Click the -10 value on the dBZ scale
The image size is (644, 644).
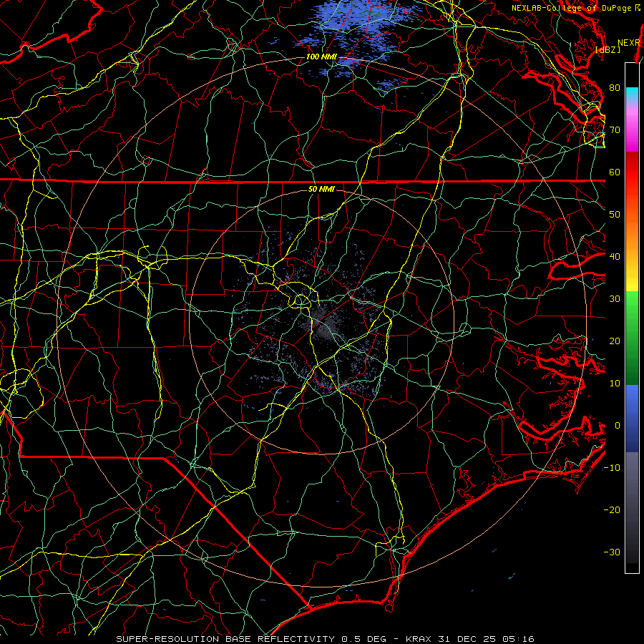(612, 467)
